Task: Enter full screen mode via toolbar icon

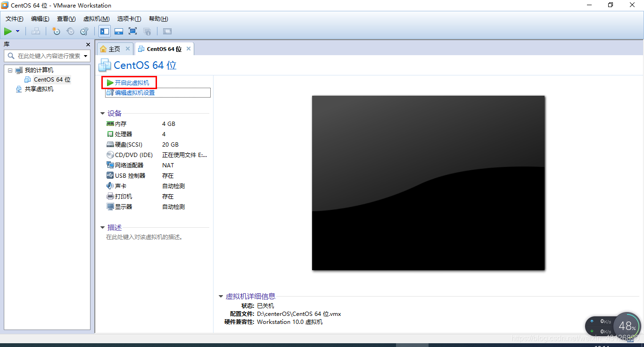Action: coord(133,31)
